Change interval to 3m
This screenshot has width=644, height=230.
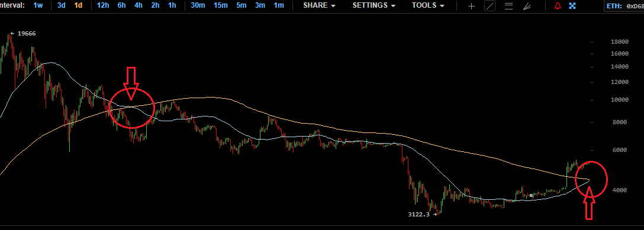[x=260, y=5]
